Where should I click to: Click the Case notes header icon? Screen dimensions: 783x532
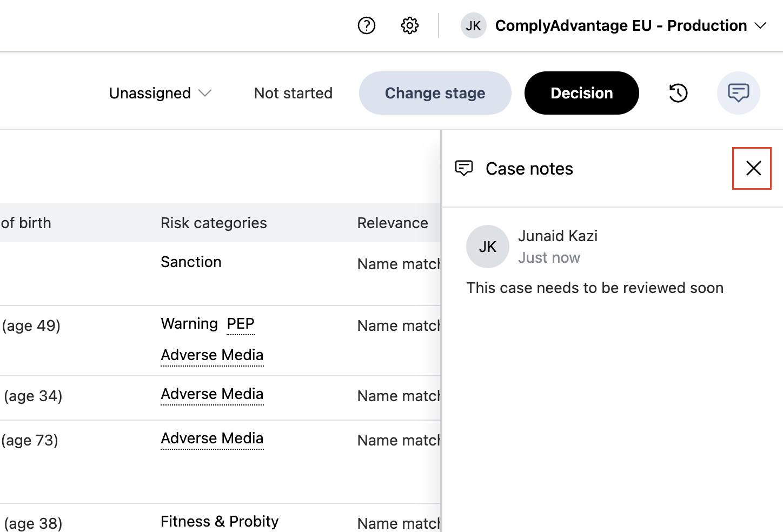(464, 168)
